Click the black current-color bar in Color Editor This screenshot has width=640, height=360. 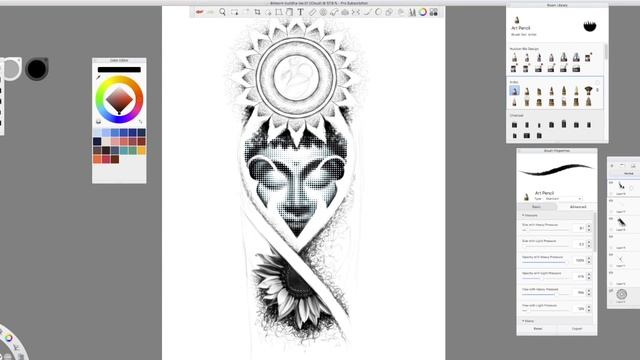119,70
